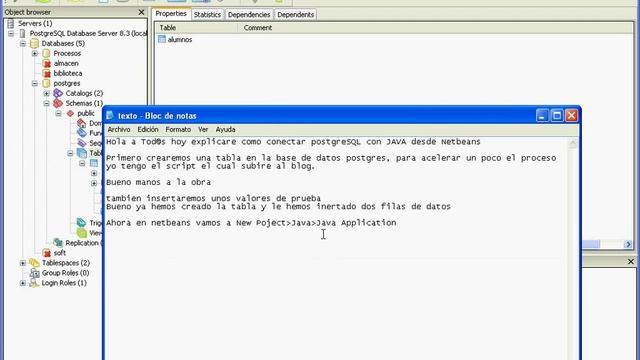This screenshot has width=640, height=360.
Task: Close the Object browser panel
Action: [141, 12]
